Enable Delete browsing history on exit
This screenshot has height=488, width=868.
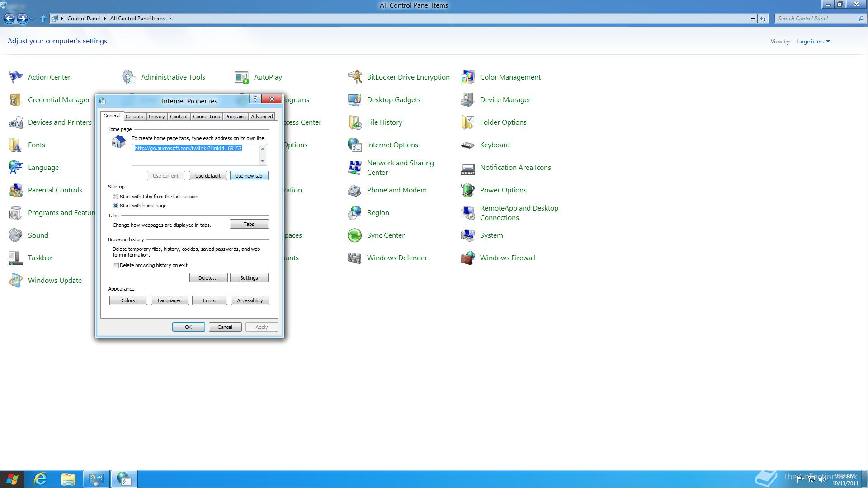coord(116,266)
